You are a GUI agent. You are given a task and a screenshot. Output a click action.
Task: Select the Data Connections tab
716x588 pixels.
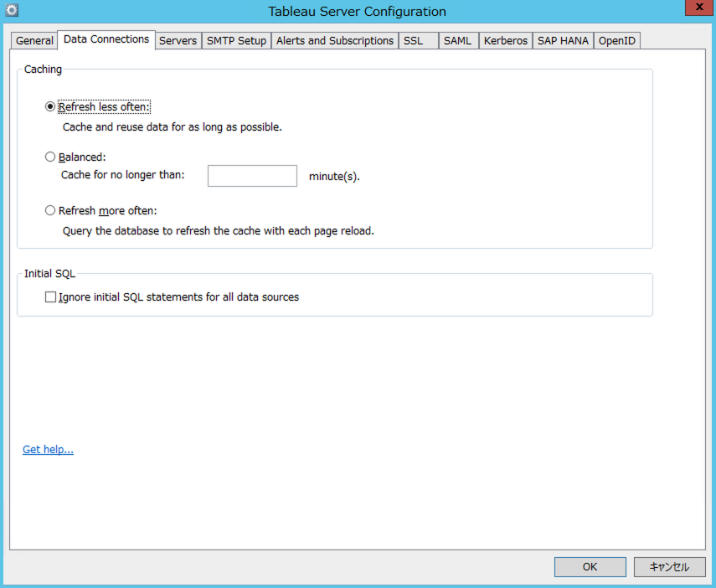click(x=106, y=39)
